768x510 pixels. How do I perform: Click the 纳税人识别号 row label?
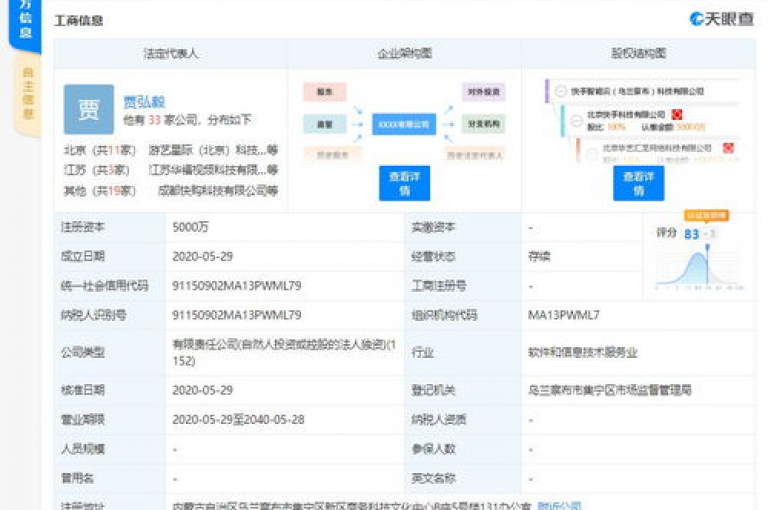[93, 315]
